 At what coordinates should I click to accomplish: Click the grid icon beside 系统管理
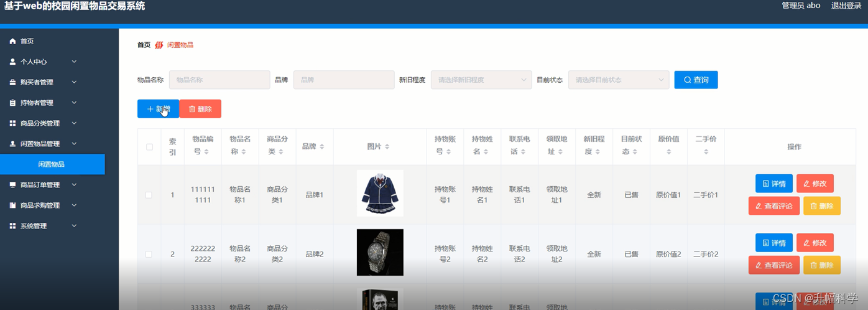pyautogui.click(x=12, y=226)
